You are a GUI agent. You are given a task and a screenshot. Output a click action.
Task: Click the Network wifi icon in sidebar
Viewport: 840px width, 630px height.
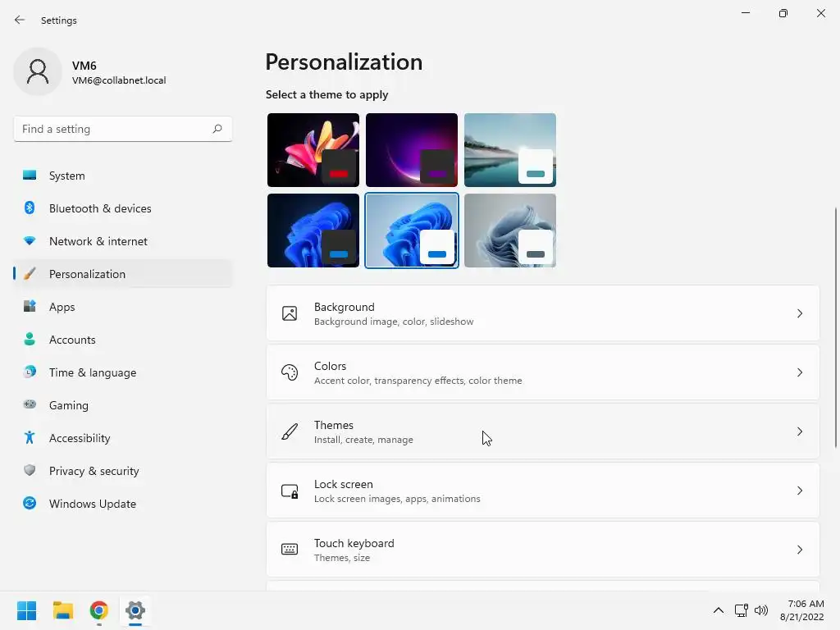click(x=30, y=241)
